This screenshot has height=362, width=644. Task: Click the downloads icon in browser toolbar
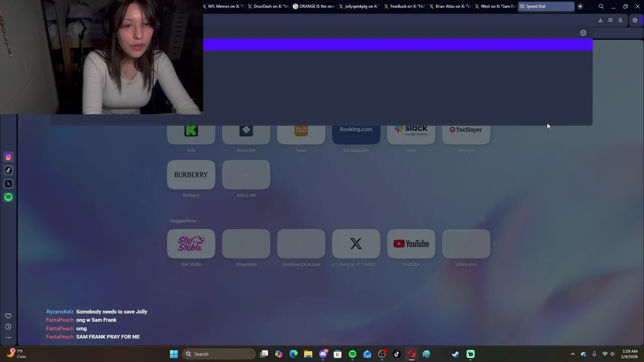pos(600,20)
